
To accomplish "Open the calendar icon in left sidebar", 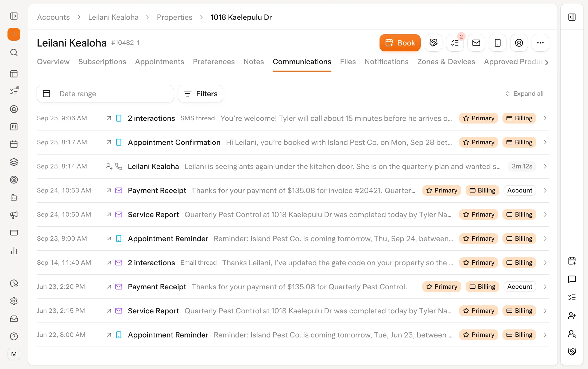I will coord(14,144).
